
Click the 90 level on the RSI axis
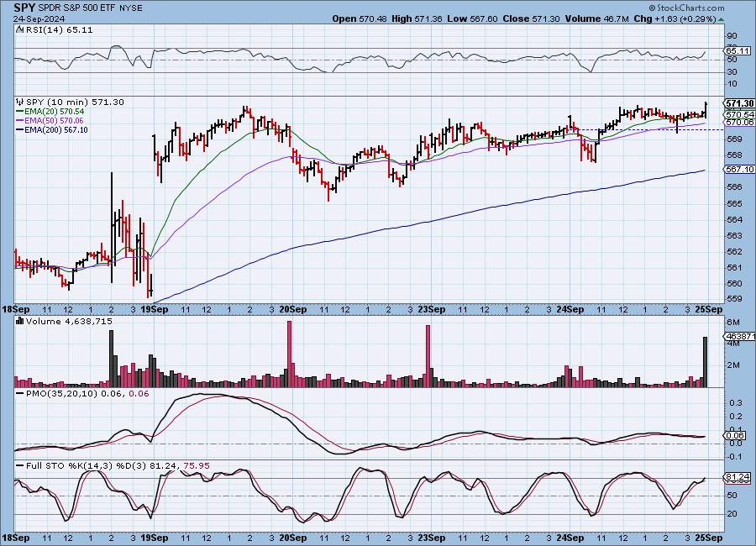point(732,35)
